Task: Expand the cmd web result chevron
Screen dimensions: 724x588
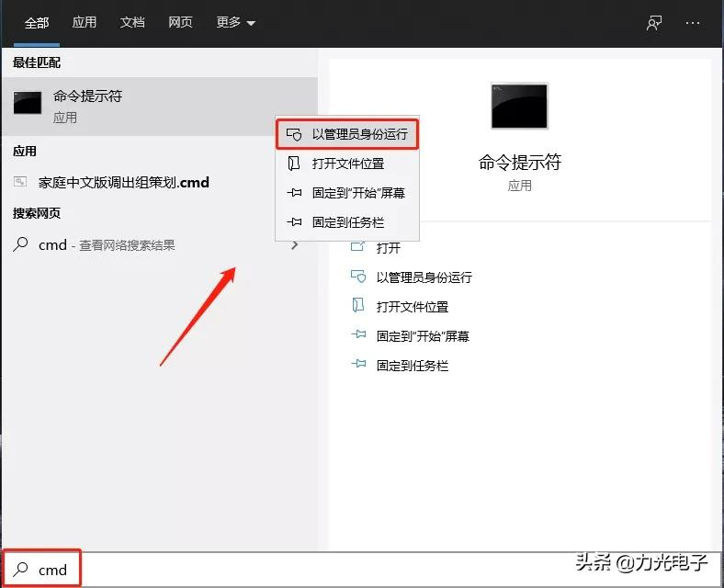Action: pyautogui.click(x=295, y=245)
